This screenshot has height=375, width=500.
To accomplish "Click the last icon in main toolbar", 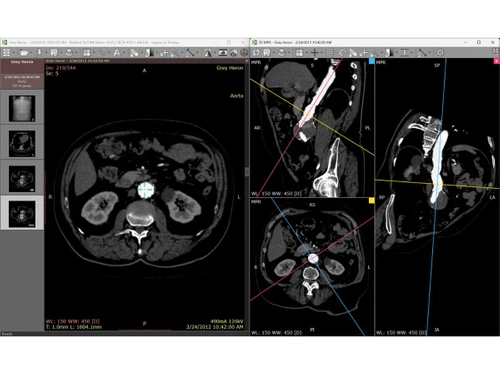I will [244, 52].
